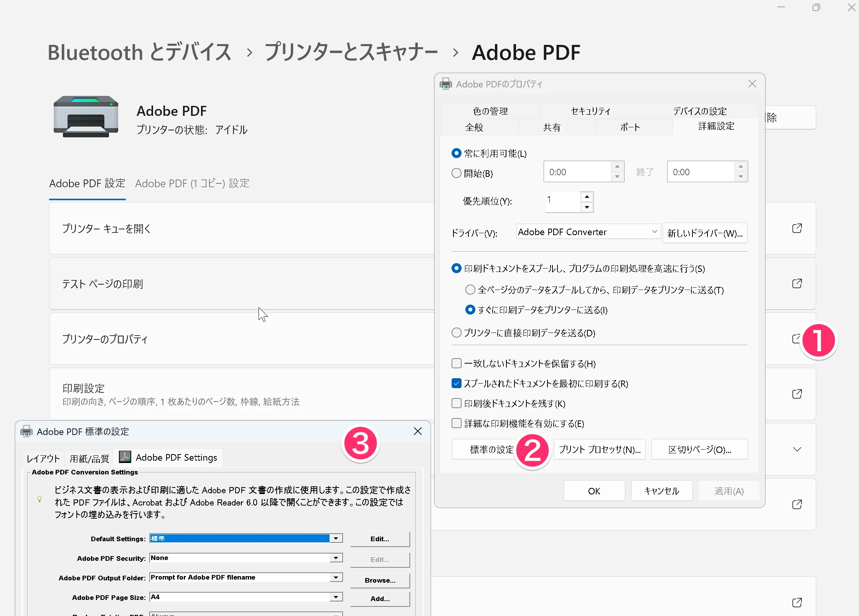Image resolution: width=859 pixels, height=616 pixels.
Task: Click the large Adobe PDF printer icon
Action: click(86, 117)
